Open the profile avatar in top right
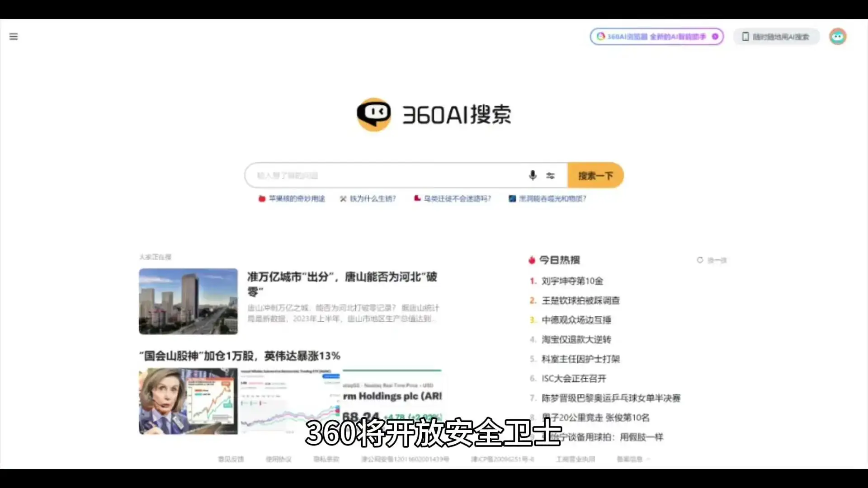Viewport: 868px width, 488px height. click(838, 37)
